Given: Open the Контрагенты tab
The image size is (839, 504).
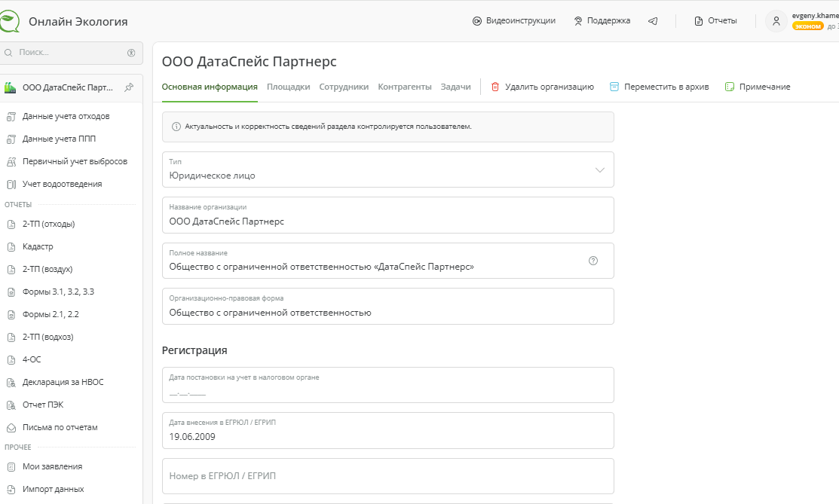Looking at the screenshot, I should click(405, 87).
